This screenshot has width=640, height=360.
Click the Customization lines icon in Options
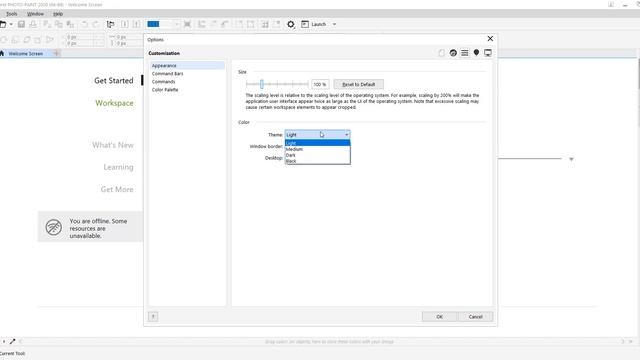tap(464, 53)
